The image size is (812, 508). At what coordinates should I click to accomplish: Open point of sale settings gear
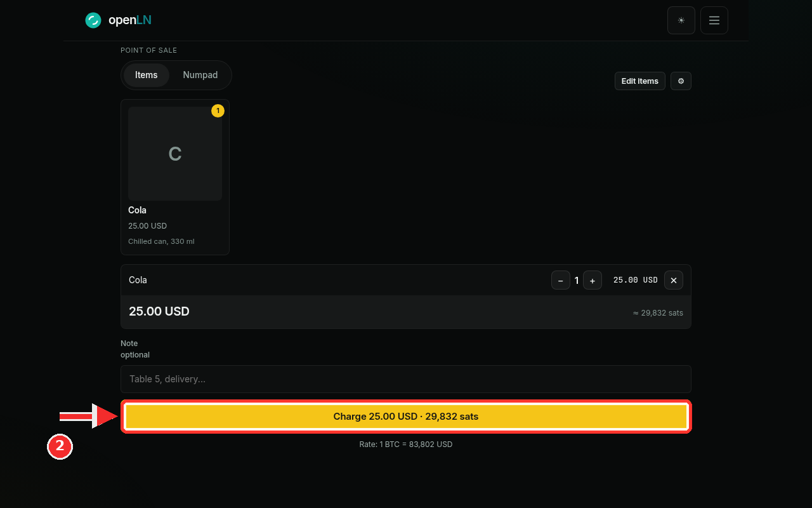pyautogui.click(x=681, y=81)
